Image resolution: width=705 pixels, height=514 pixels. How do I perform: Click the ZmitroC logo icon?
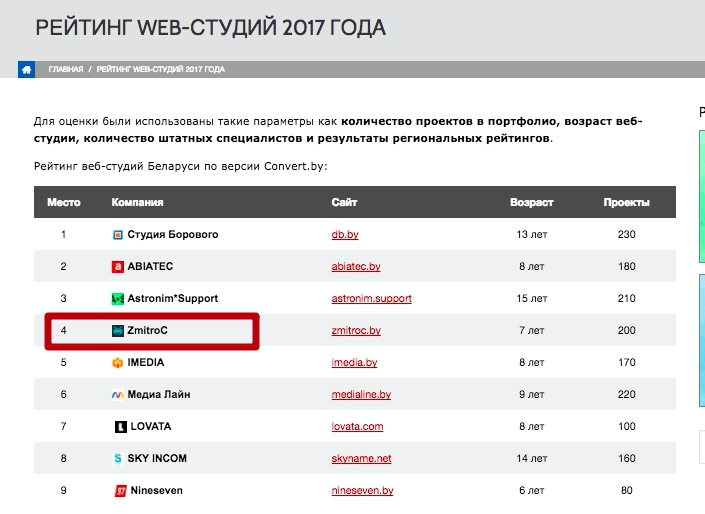tap(117, 331)
